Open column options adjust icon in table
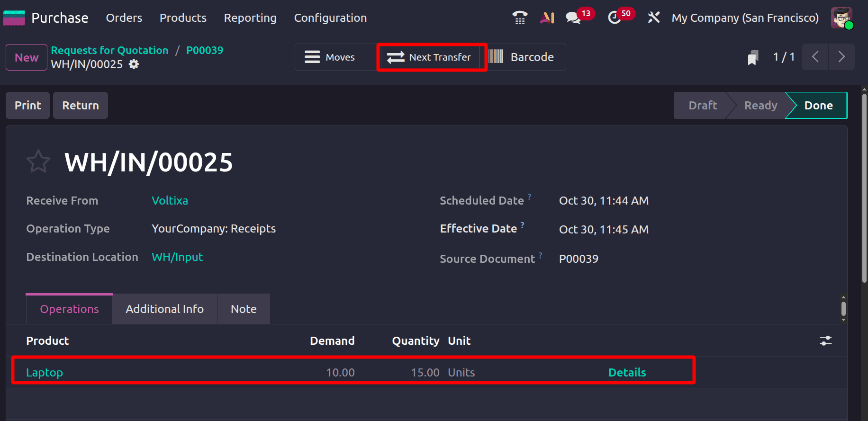The height and width of the screenshot is (421, 868). pyautogui.click(x=826, y=340)
